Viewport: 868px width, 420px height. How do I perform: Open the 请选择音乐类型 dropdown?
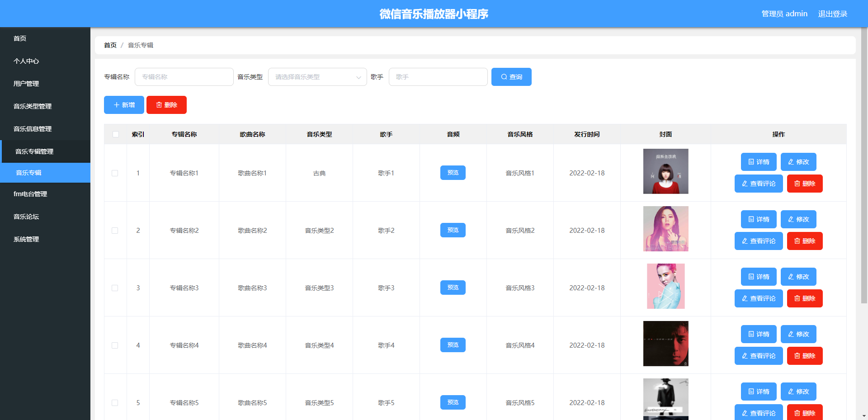317,76
